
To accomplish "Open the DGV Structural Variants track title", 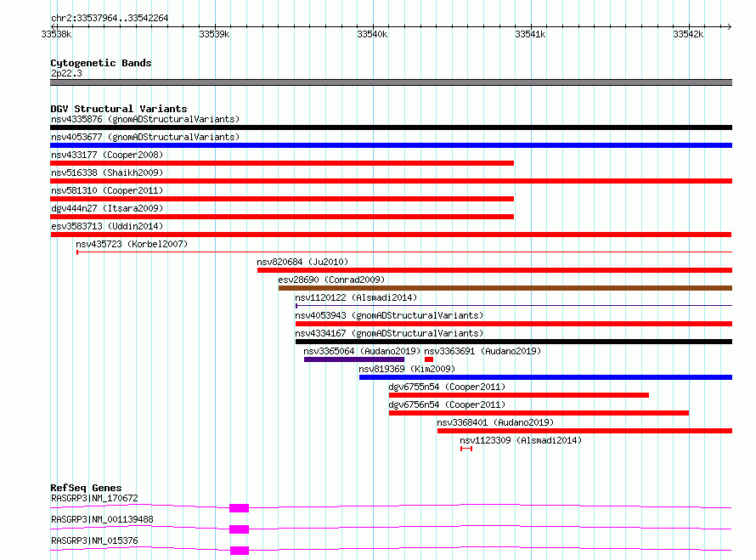I will [119, 109].
